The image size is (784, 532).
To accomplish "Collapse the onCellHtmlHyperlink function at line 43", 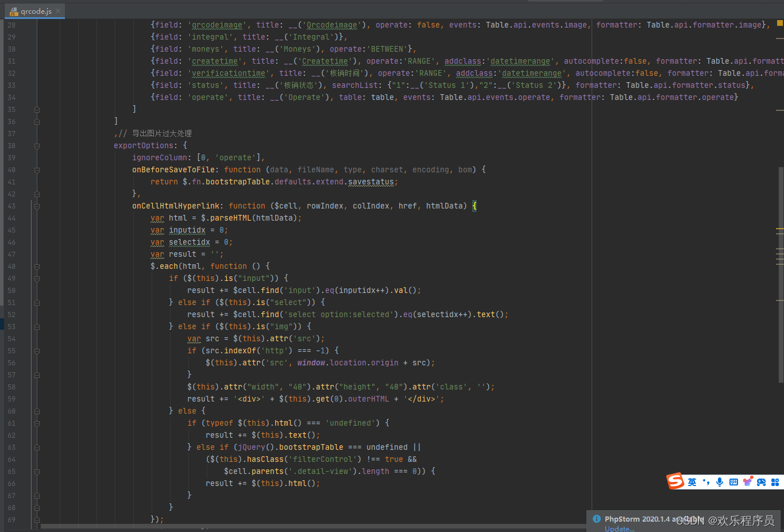I will click(x=37, y=206).
